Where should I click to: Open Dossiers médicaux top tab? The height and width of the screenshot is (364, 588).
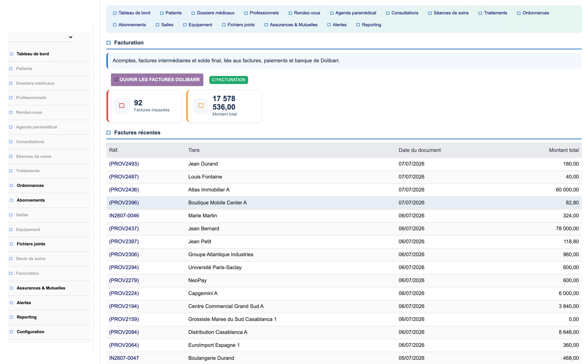pos(213,13)
